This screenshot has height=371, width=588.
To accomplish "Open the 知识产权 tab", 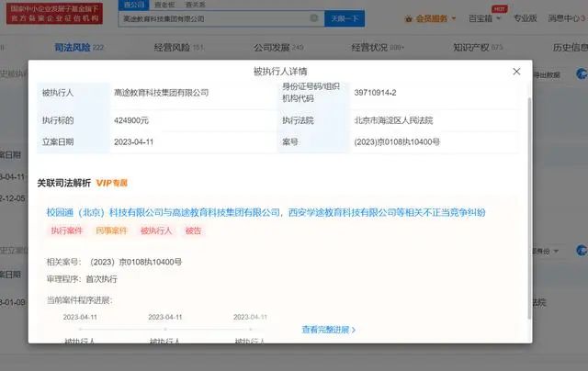I will (478, 48).
